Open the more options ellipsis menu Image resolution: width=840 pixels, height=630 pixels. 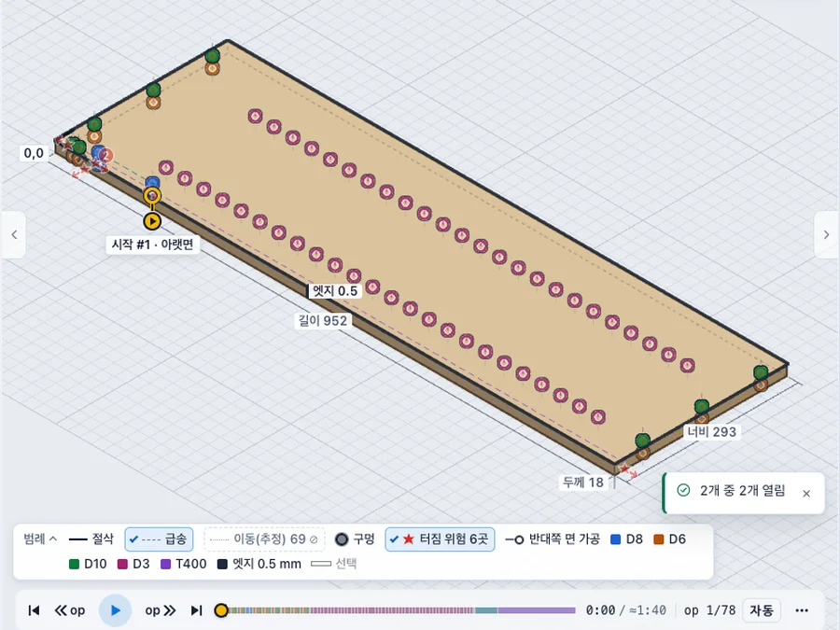pyautogui.click(x=802, y=610)
